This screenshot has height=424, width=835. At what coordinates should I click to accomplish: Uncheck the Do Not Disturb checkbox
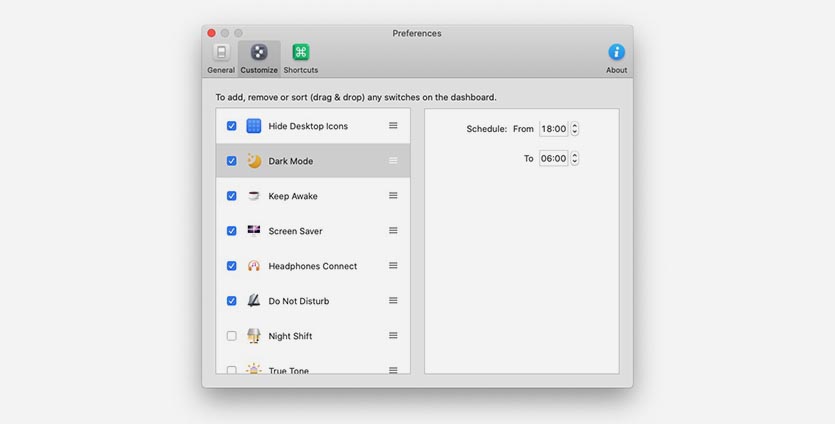click(232, 301)
